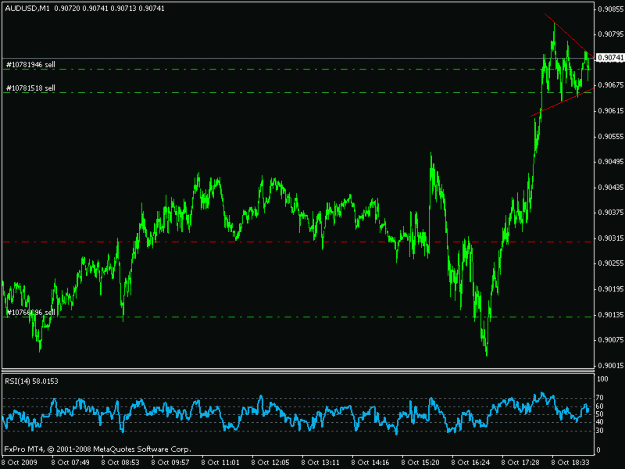625x469 pixels.
Task: Click the FxPro MT4 copyright text
Action: (x=98, y=449)
